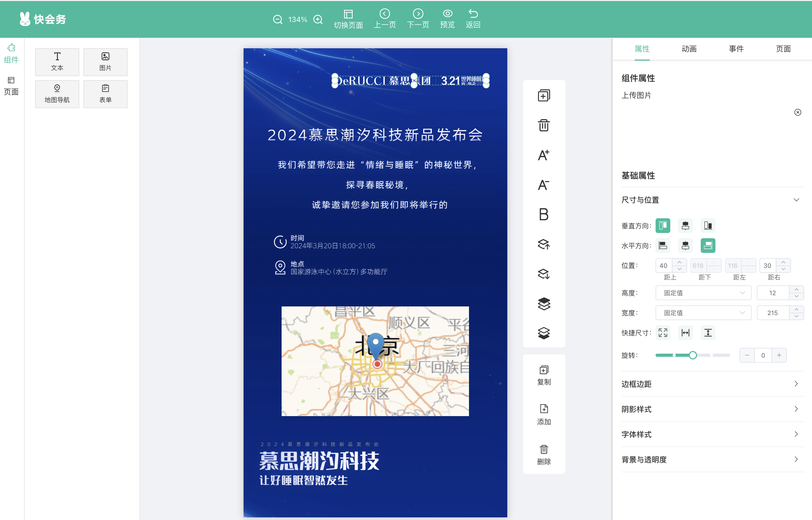
Task: Edit the 距右 position value 30
Action: (767, 266)
